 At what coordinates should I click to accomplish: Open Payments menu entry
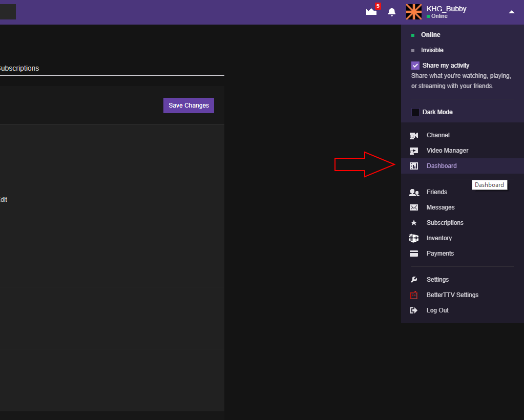463,254
